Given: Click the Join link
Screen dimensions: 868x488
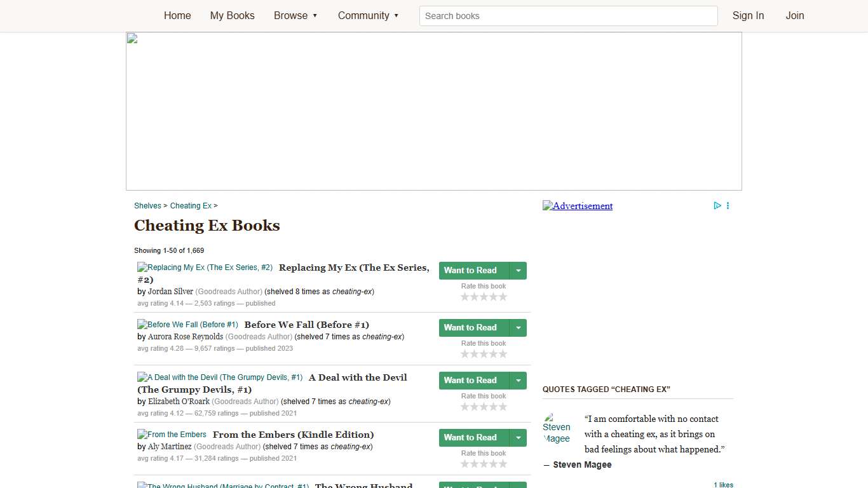Looking at the screenshot, I should (x=795, y=15).
